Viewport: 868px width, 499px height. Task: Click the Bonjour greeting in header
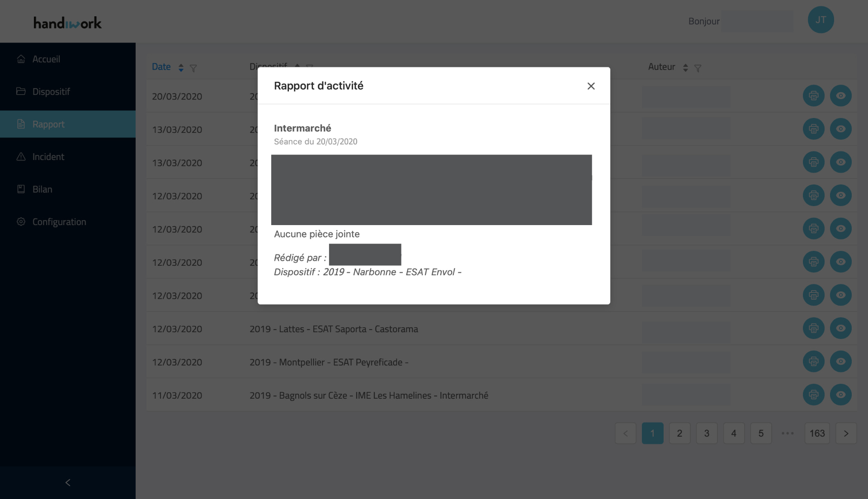tap(704, 21)
